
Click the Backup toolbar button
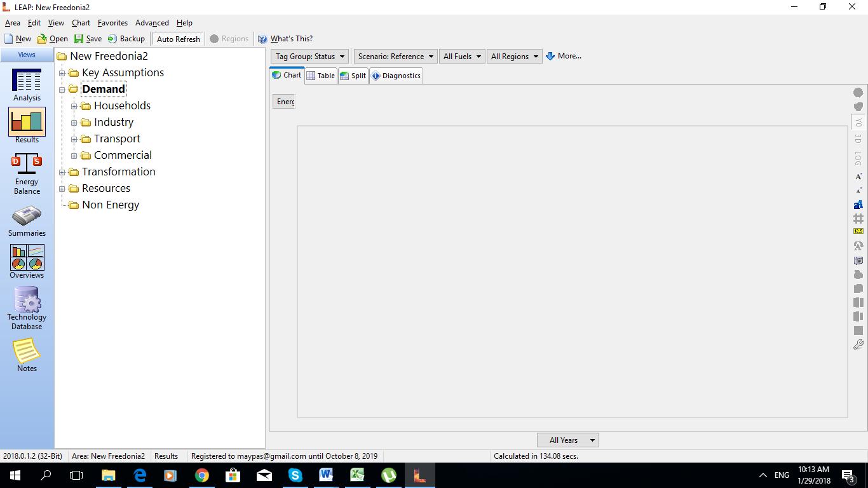pos(126,39)
